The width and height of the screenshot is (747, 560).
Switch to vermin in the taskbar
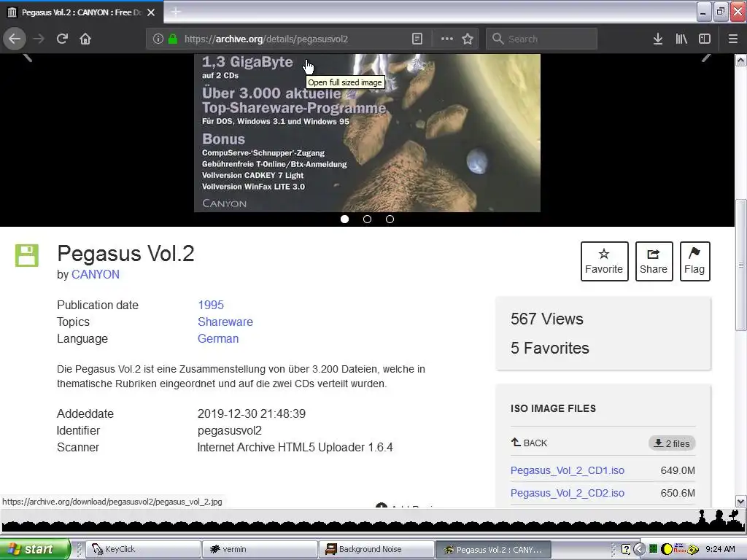(x=260, y=549)
